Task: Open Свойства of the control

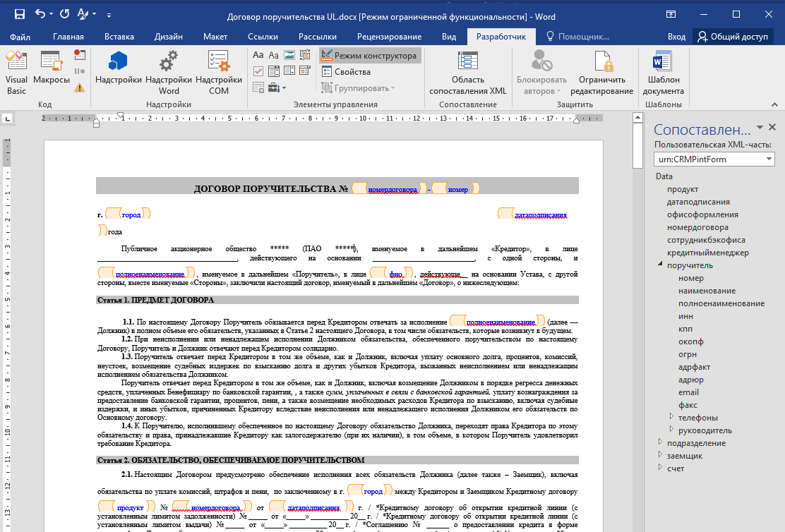Action: (x=346, y=71)
